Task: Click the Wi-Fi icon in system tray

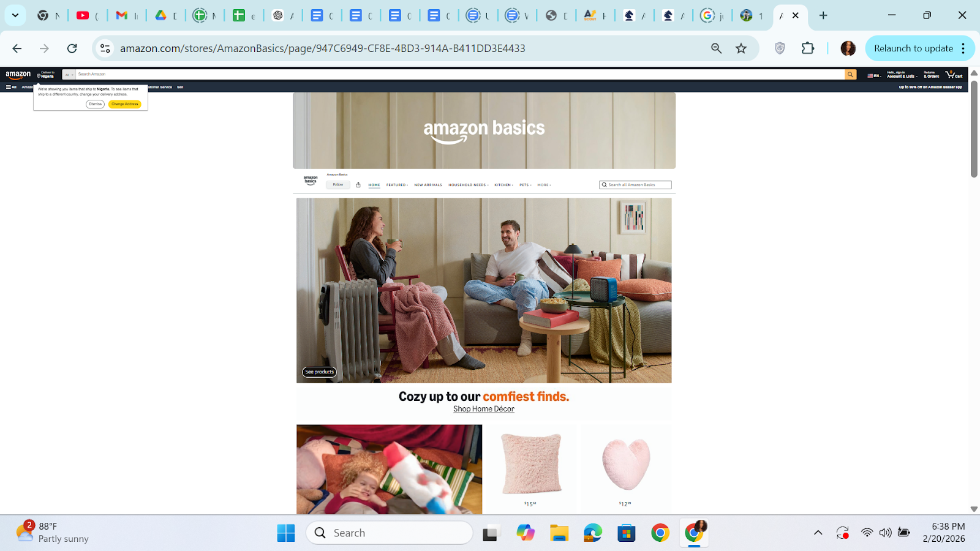Action: tap(867, 533)
